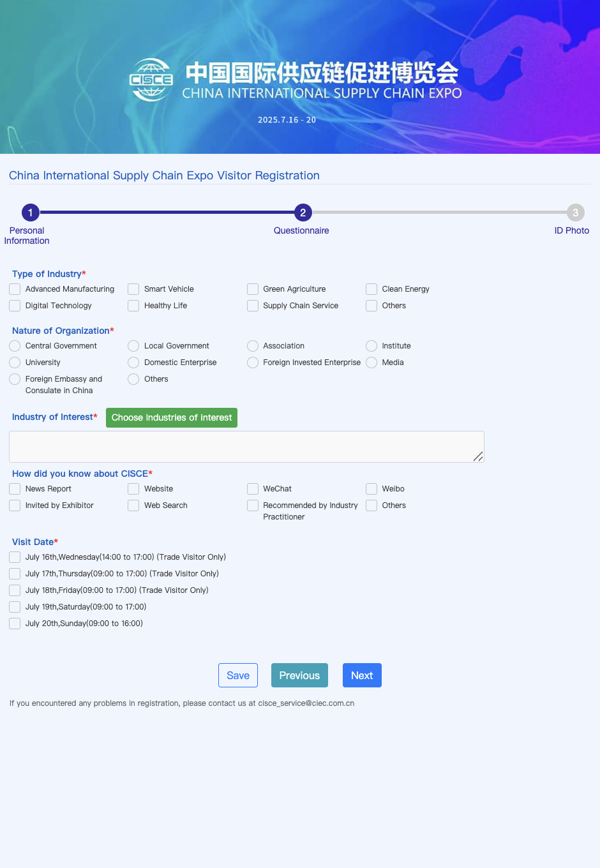Check News Report as information source

pos(15,489)
